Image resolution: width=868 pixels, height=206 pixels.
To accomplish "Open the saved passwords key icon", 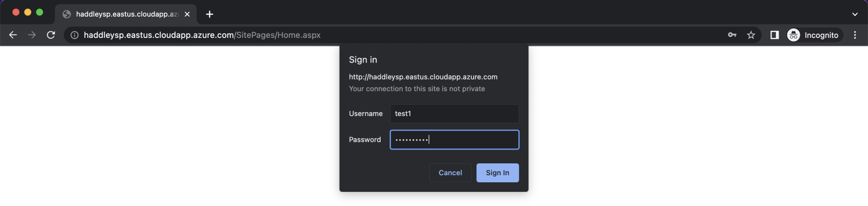I will (x=732, y=35).
